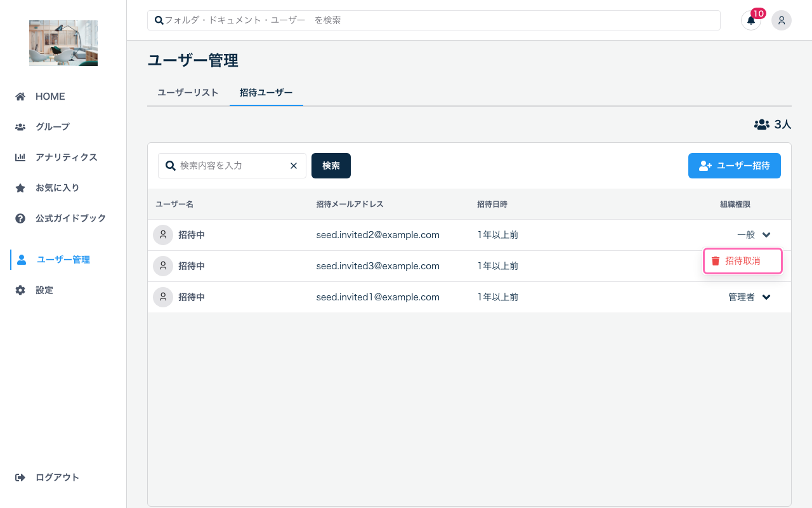Click the trash icon in the 招待取消 button
The height and width of the screenshot is (508, 812).
716,261
